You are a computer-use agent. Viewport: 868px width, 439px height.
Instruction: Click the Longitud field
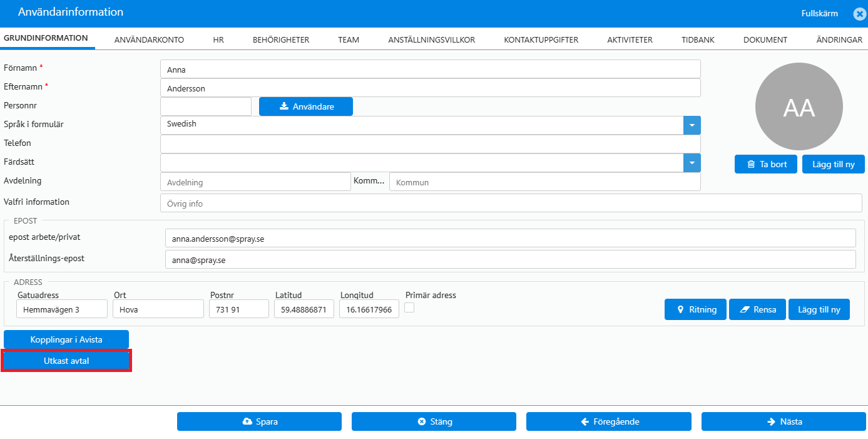(369, 309)
